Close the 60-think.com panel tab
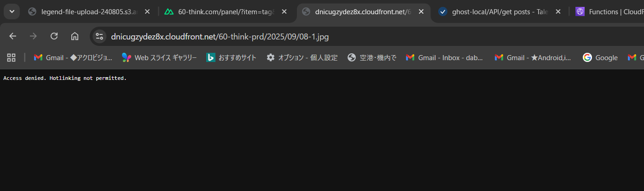 click(284, 12)
